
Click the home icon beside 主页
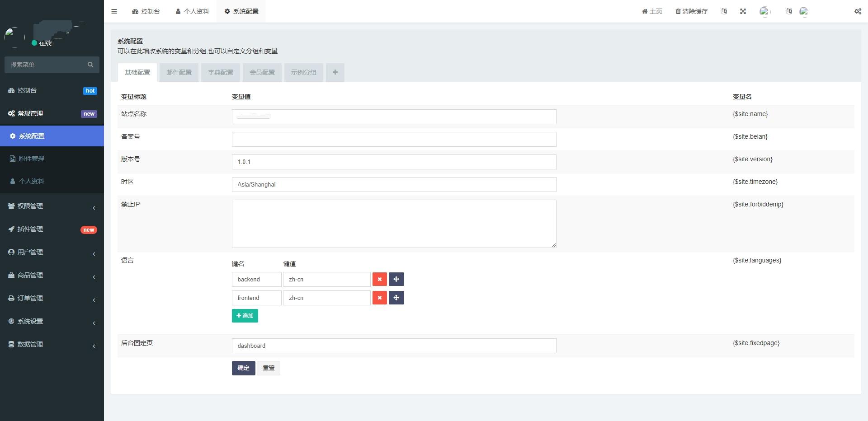pos(645,11)
